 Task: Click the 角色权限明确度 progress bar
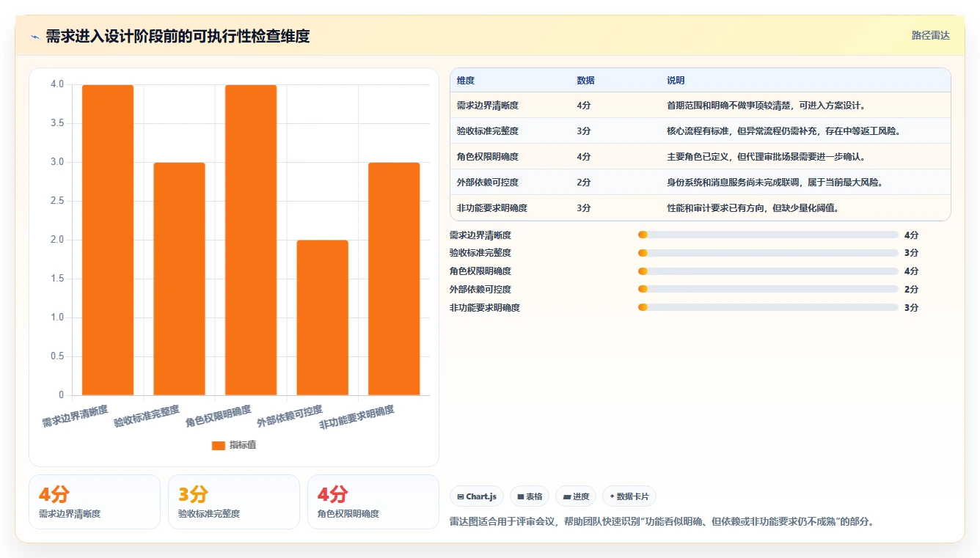[x=768, y=271]
